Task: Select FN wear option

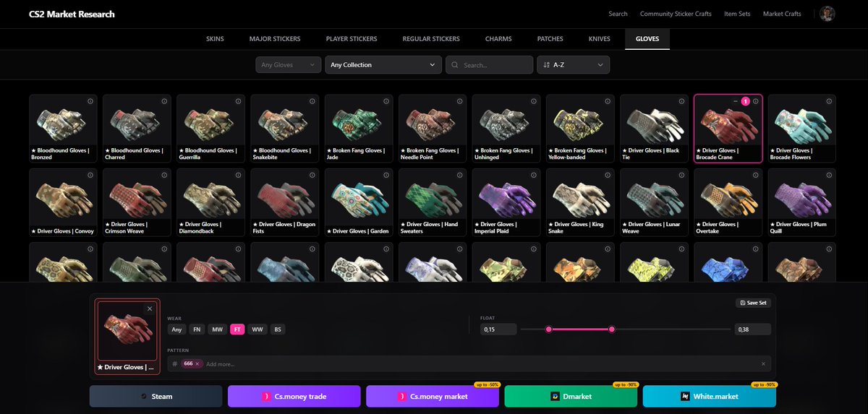Action: pos(197,329)
